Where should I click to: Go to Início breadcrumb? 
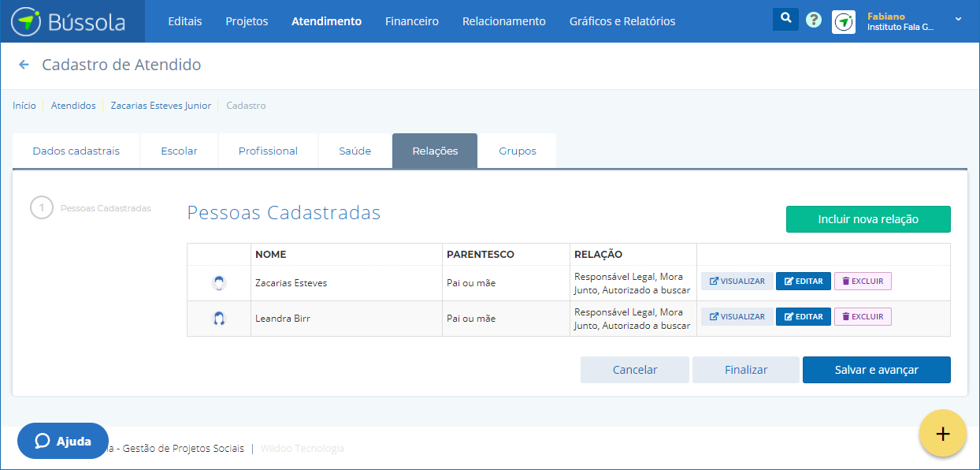24,106
